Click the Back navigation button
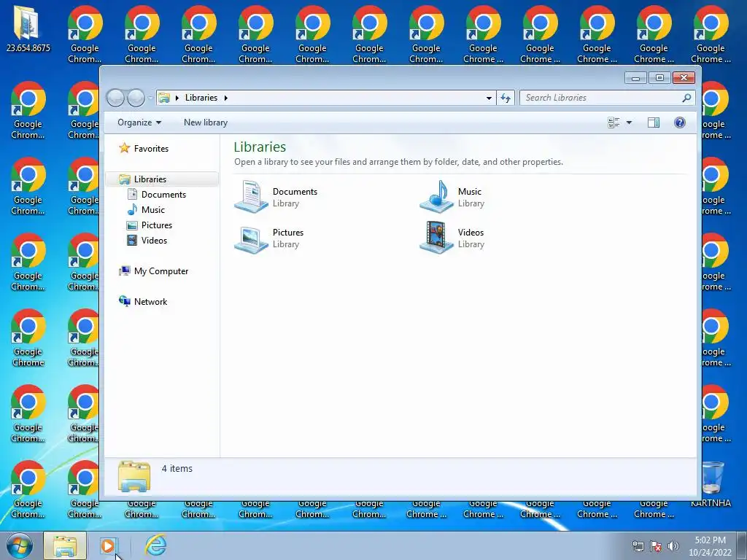Viewport: 747px width, 560px height. (115, 98)
